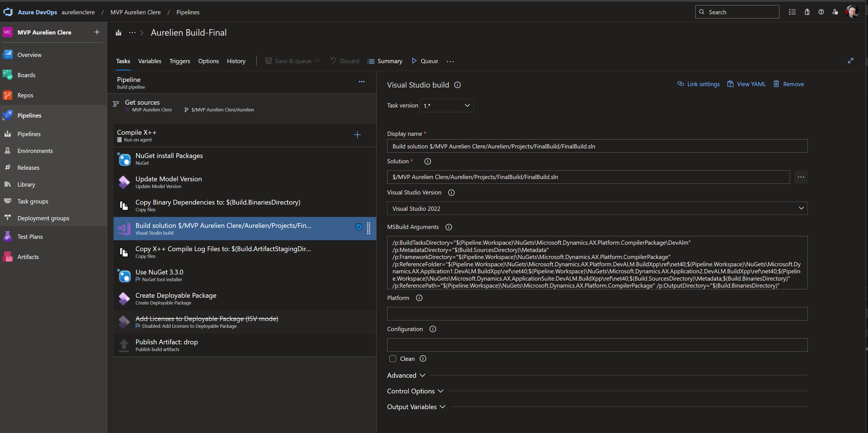Image resolution: width=868 pixels, height=433 pixels.
Task: Expand the Control Options section
Action: tap(415, 391)
